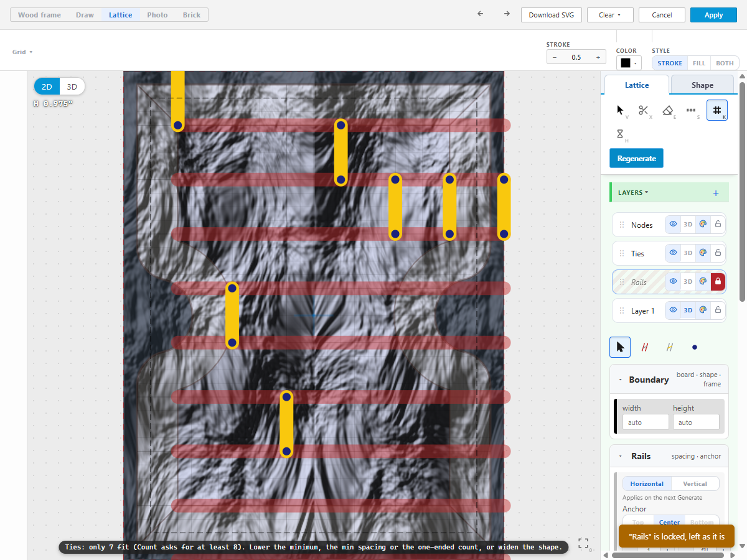Toggle 3D for the Rails layer

pos(688,282)
